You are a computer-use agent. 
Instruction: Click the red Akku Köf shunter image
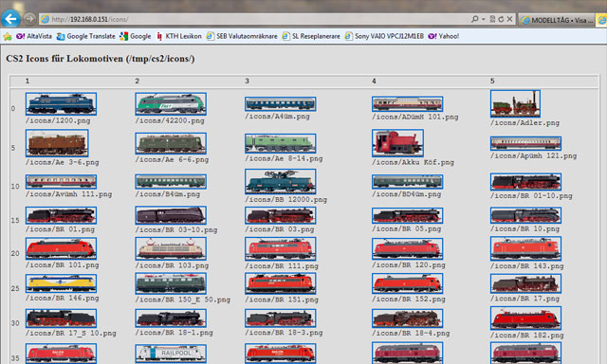(x=397, y=143)
